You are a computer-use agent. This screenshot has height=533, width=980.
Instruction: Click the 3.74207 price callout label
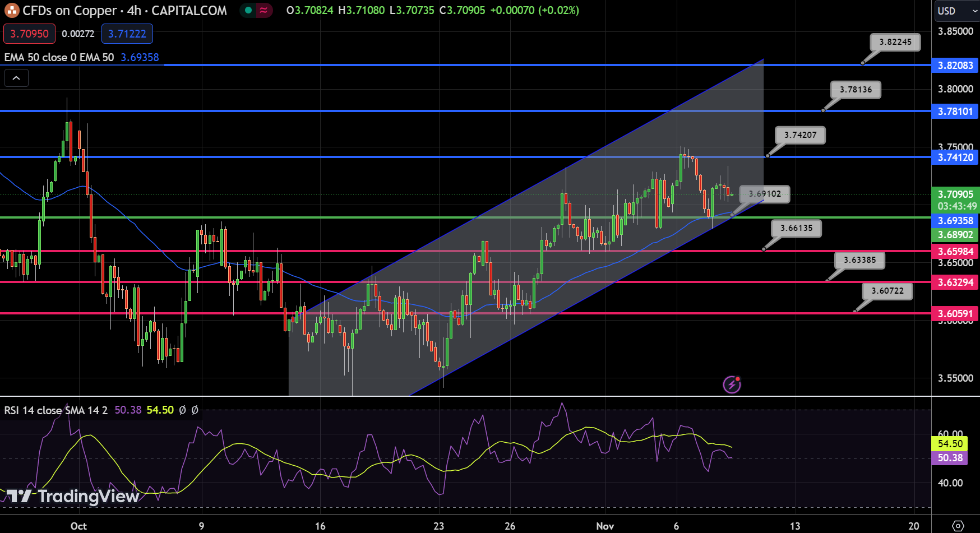point(801,135)
